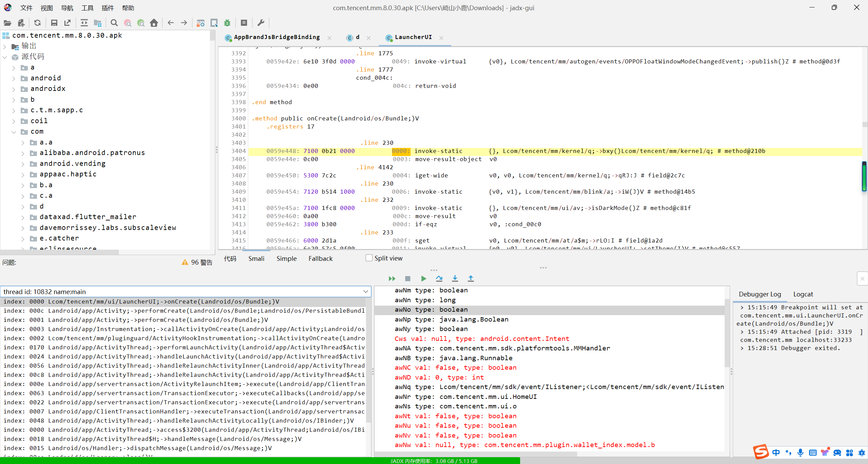Reload the project with the refresh icon
868x464 pixels.
tap(38, 23)
